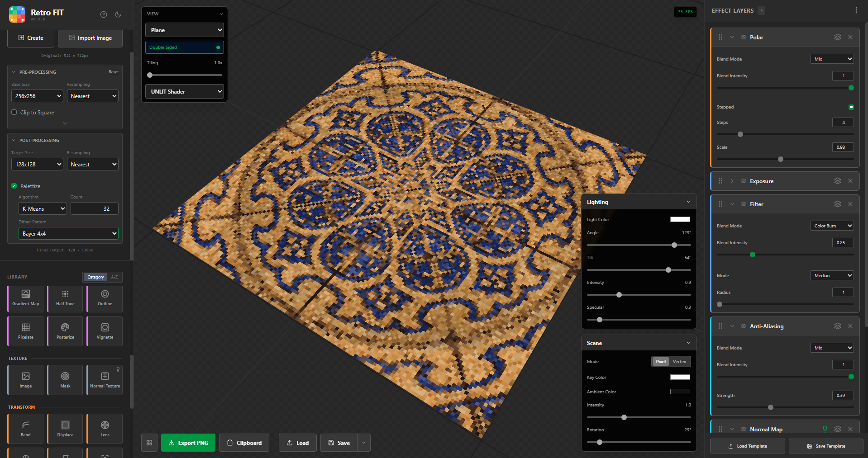Image resolution: width=868 pixels, height=458 pixels.
Task: Sort library by A-Z tab
Action: [x=114, y=277]
